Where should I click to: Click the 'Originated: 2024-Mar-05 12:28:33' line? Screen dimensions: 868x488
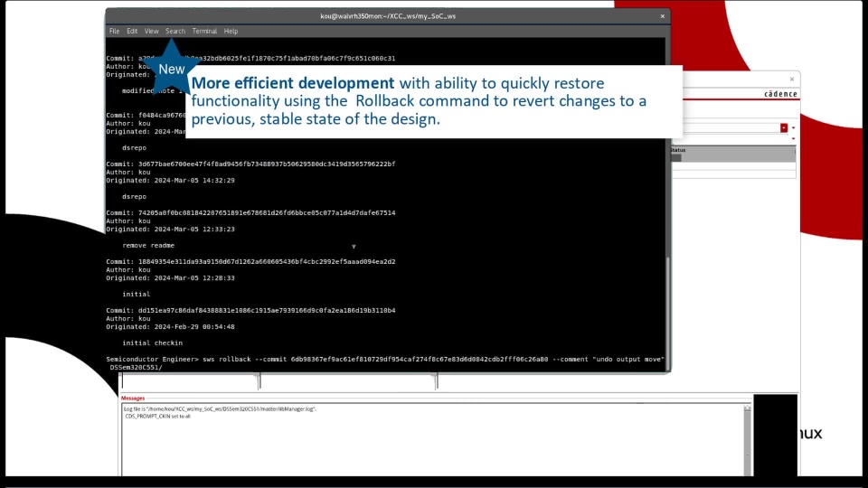(171, 278)
